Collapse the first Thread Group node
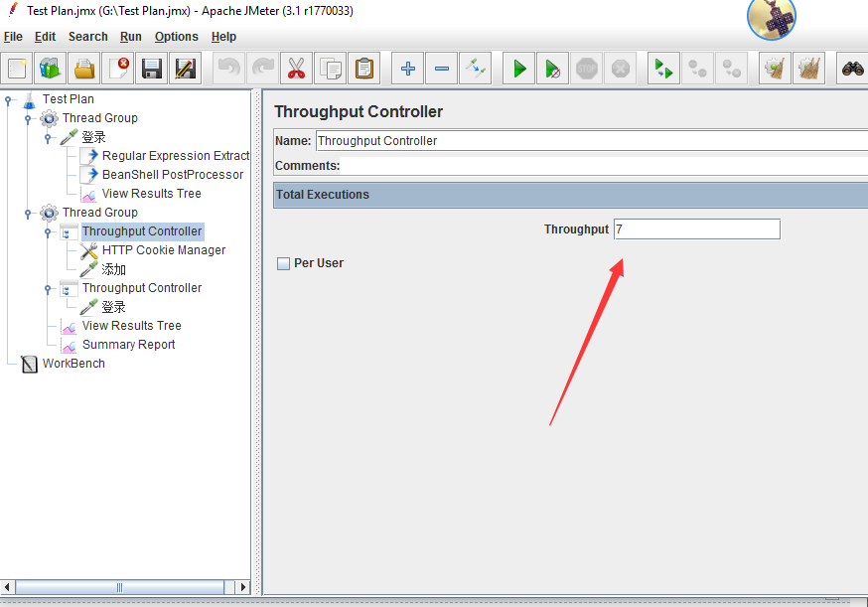Image resolution: width=868 pixels, height=607 pixels. [28, 118]
